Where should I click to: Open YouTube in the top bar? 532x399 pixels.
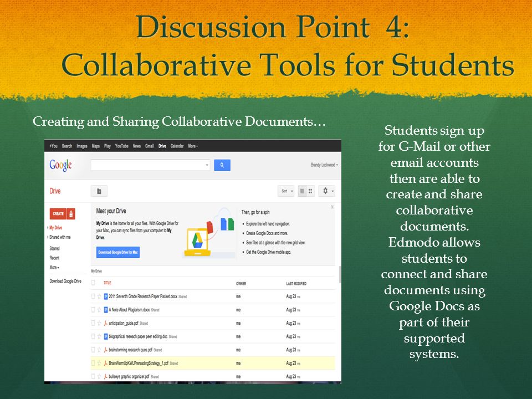[121, 146]
